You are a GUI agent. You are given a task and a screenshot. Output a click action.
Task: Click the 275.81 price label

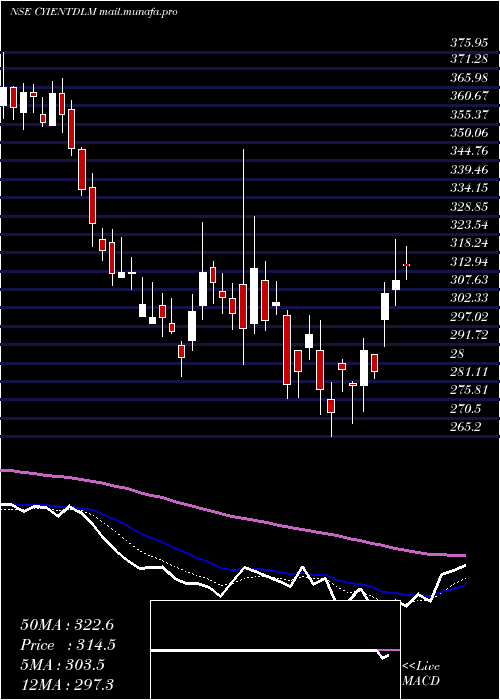[469, 390]
